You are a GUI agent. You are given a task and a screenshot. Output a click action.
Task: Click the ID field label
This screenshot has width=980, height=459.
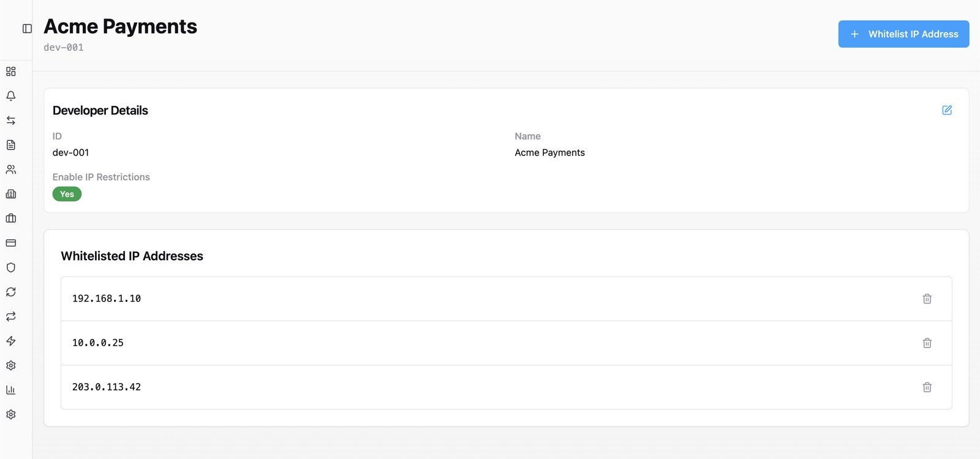57,136
